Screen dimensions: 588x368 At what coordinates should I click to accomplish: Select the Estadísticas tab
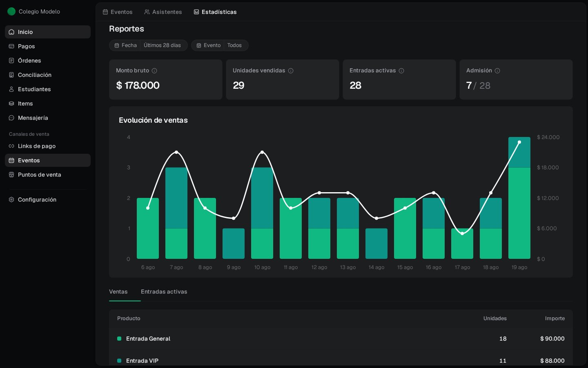(x=215, y=12)
